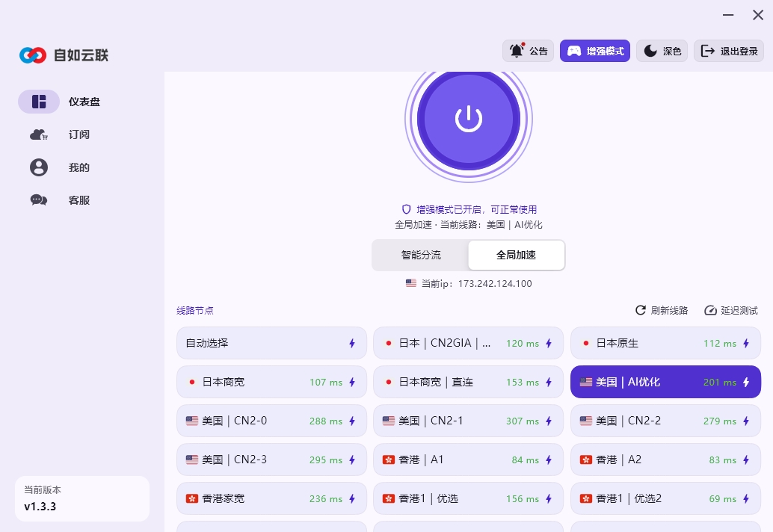The image size is (773, 532).
Task: Click the 自如云联 logo
Action: [x=64, y=55]
